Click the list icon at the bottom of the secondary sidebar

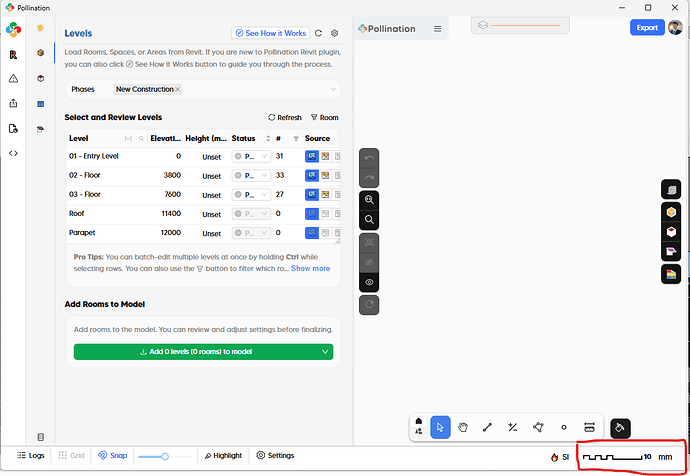40,437
